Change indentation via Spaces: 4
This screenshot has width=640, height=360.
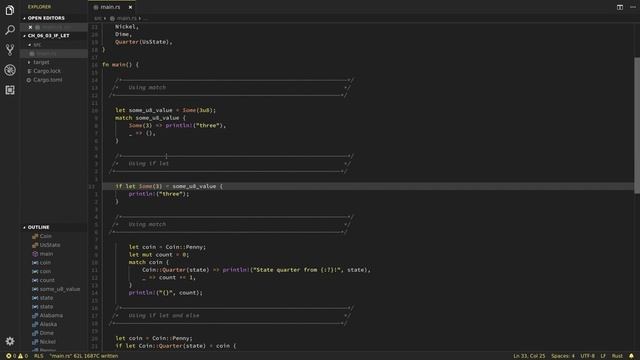(562, 356)
